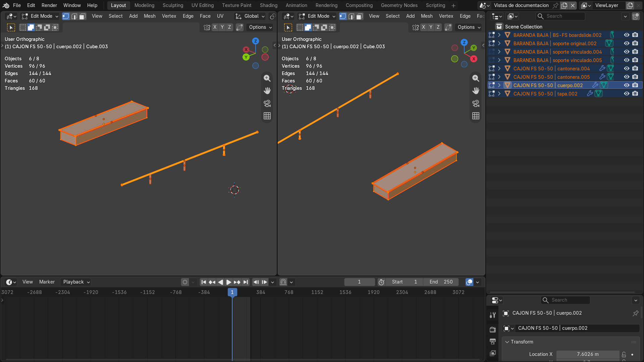Expand cantonera.004 in the outliner
The height and width of the screenshot is (362, 644).
499,68
